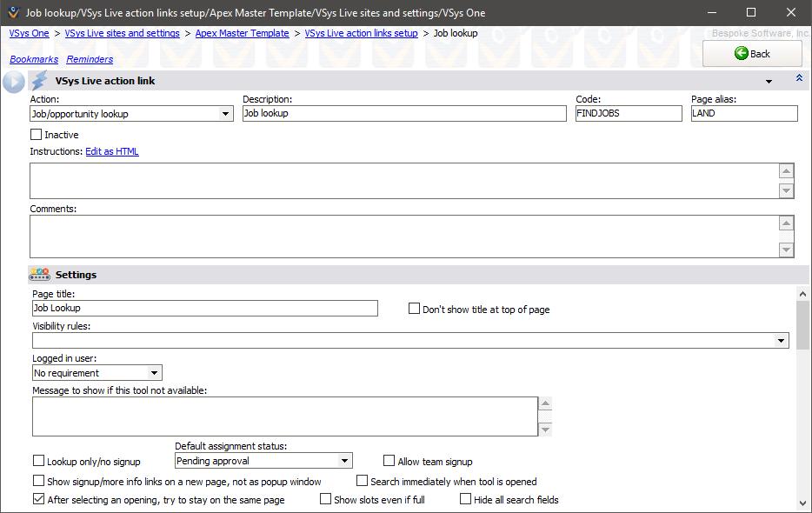Enable the Inactive checkbox
This screenshot has height=513, width=812.
[x=37, y=135]
